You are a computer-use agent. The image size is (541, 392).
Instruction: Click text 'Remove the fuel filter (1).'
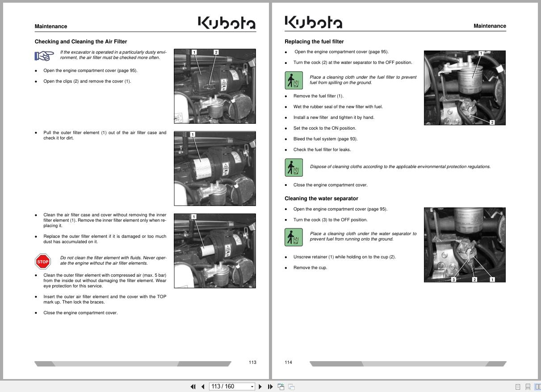319,96
